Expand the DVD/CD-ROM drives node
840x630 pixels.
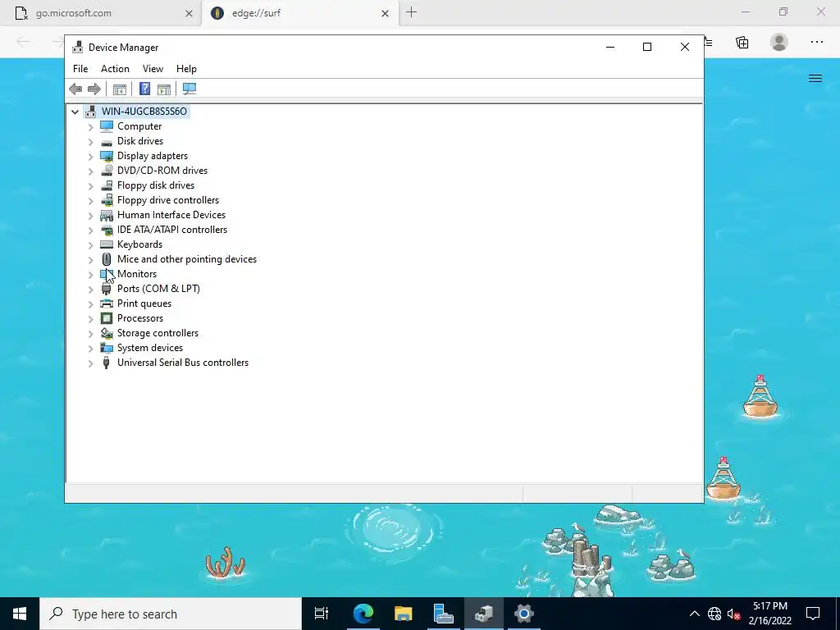pyautogui.click(x=90, y=171)
